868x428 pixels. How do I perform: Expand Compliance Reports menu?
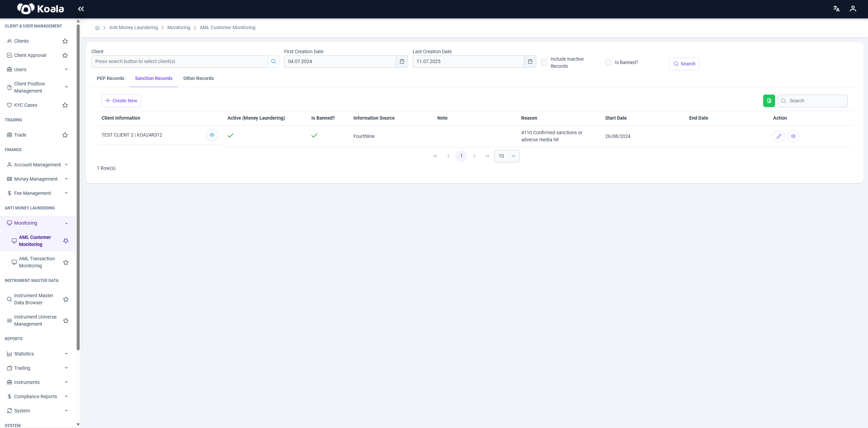(37, 396)
